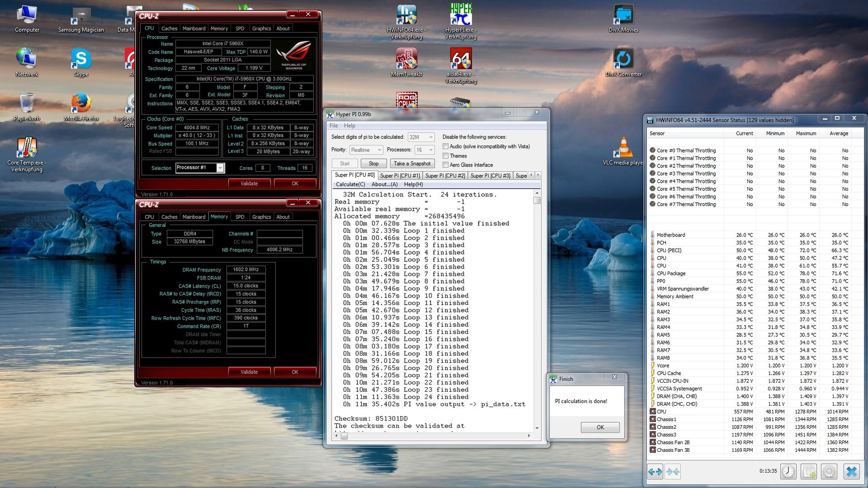Click Validate in the upper CPU-Z window
The image size is (868, 488).
point(249,183)
